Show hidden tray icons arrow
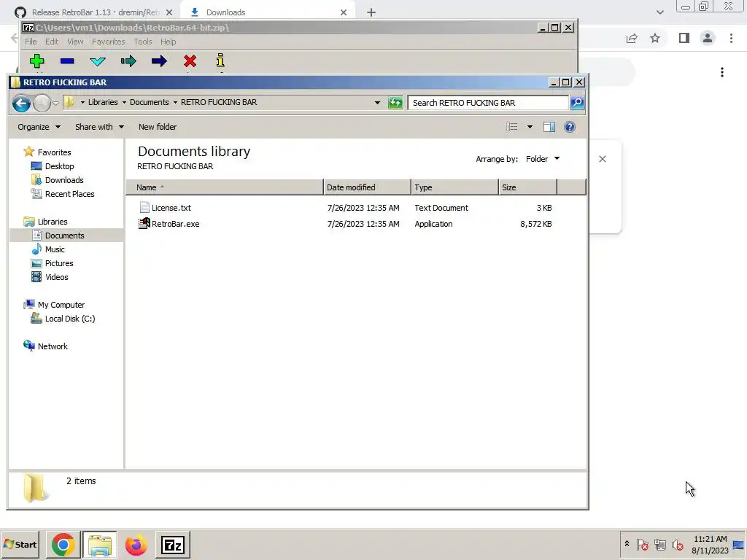 tap(627, 544)
